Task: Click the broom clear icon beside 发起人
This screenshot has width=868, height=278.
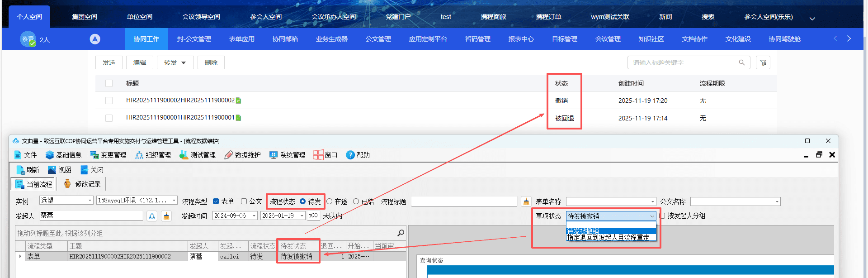Action: pos(166,216)
